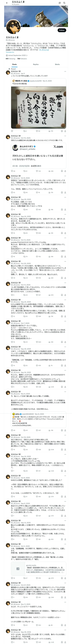Viewport: 72px width, 644px height.
Task: View the 615 Following list
Action: [x=10, y=59]
